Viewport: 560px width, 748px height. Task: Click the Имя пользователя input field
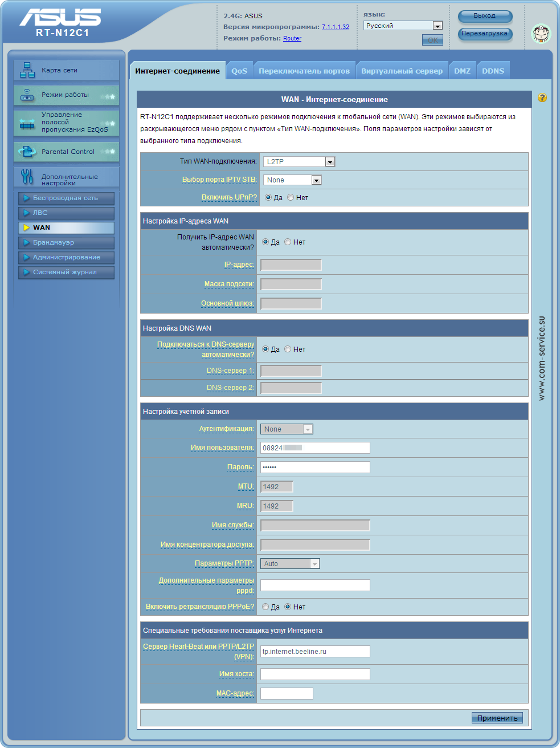click(x=315, y=448)
